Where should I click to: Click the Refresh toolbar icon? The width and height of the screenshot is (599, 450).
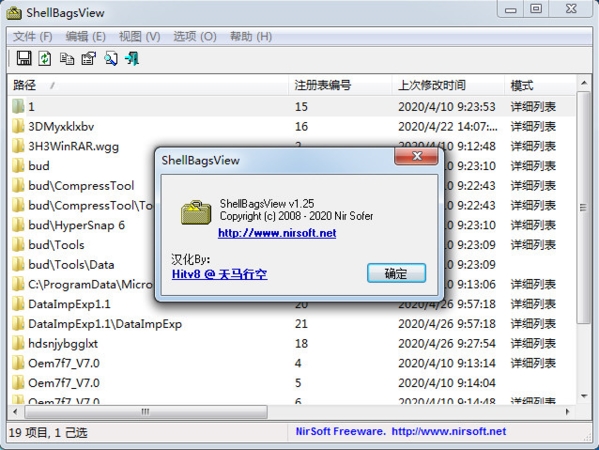point(45,58)
